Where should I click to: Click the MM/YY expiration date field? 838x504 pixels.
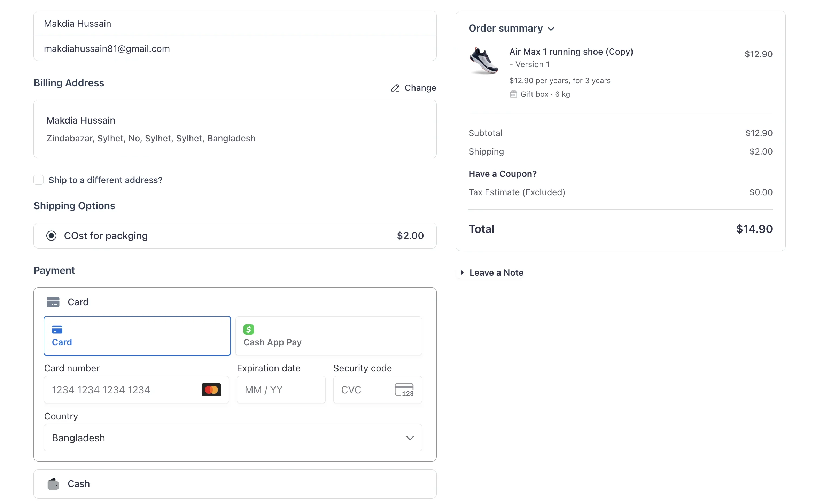tap(281, 390)
